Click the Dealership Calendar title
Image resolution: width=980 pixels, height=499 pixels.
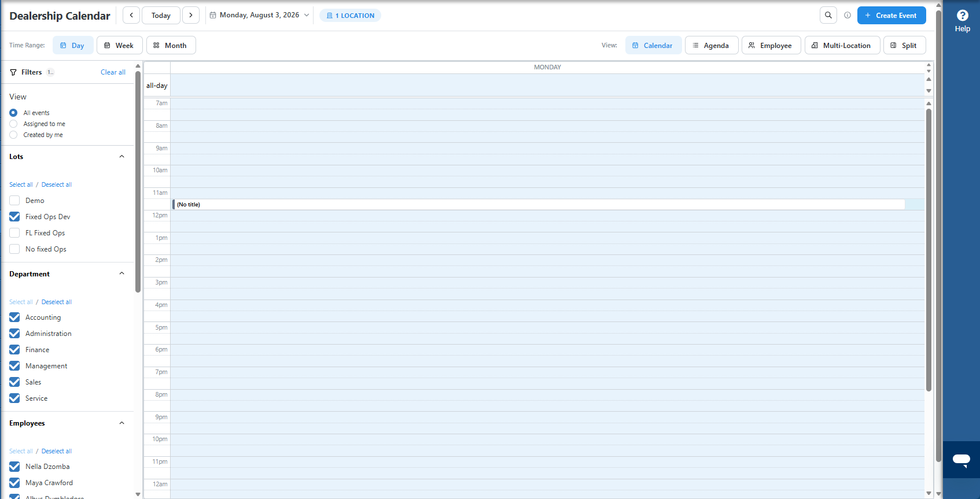60,16
